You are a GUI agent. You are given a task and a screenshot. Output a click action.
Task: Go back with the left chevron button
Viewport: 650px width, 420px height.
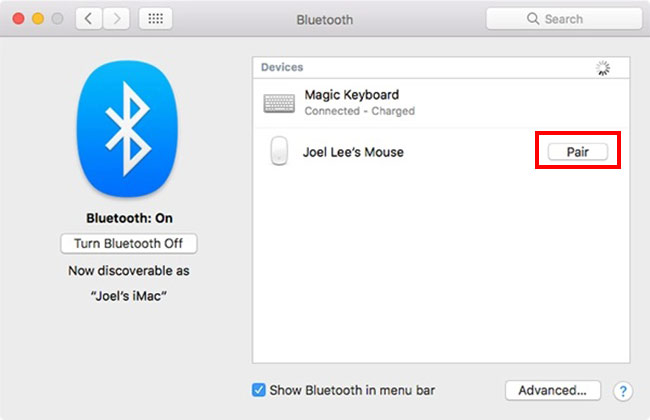[x=89, y=19]
